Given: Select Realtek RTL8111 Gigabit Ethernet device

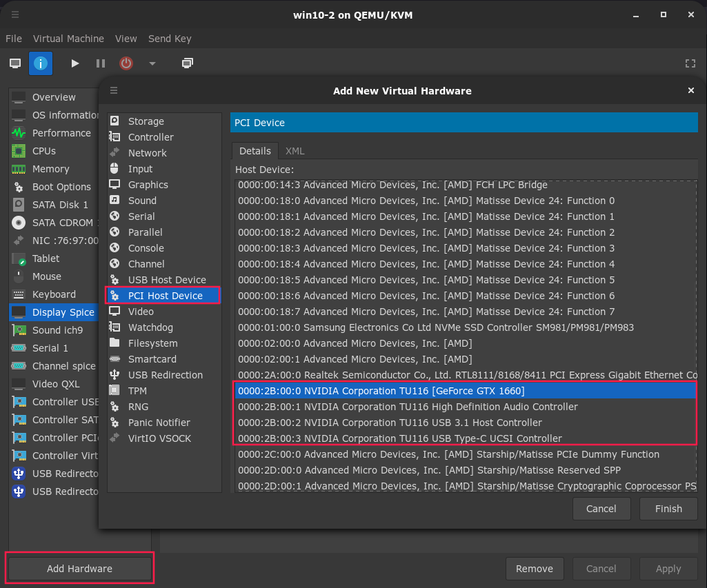Looking at the screenshot, I should point(466,375).
